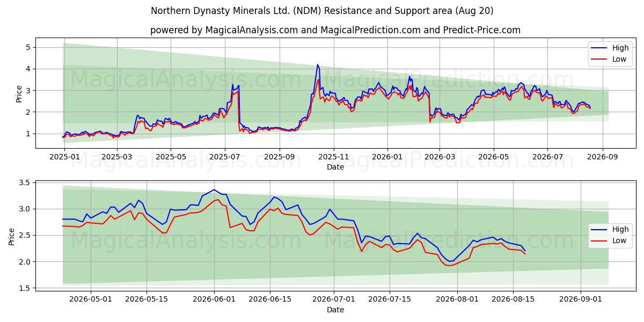
Task: Click the 2026-01 tick label
Action: click(x=387, y=156)
